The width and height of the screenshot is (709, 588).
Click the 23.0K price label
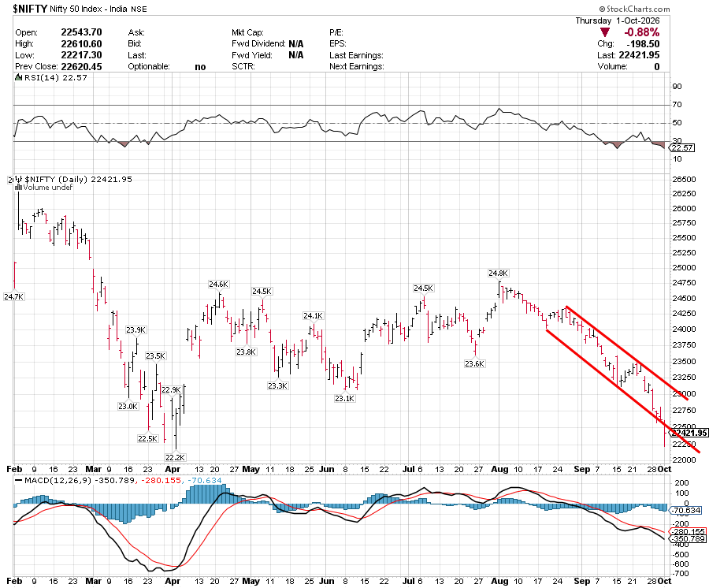[x=128, y=406]
